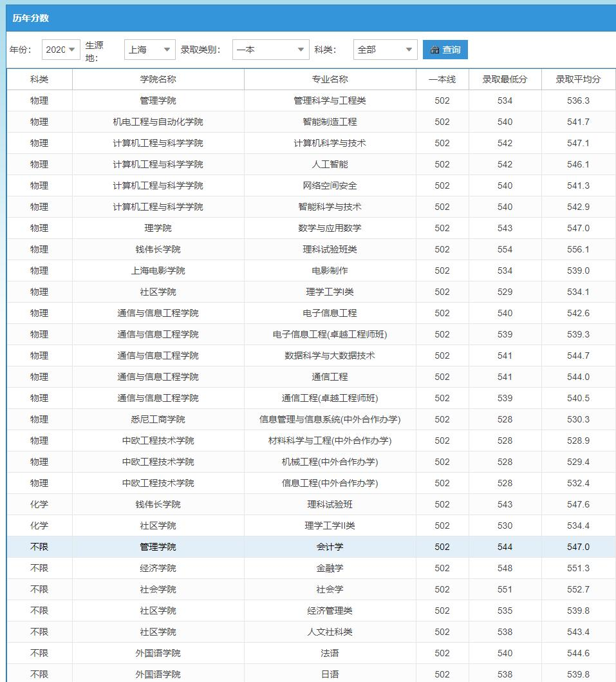Click the 金融学 major row

[x=312, y=568]
